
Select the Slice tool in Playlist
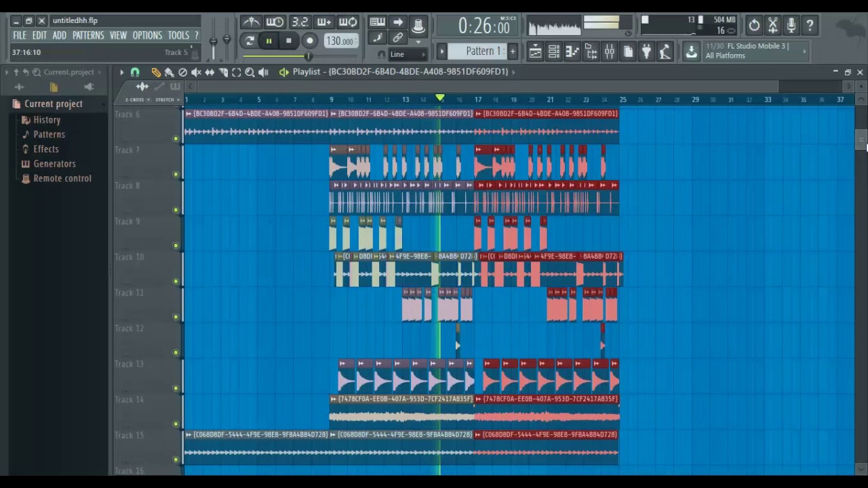tap(223, 72)
